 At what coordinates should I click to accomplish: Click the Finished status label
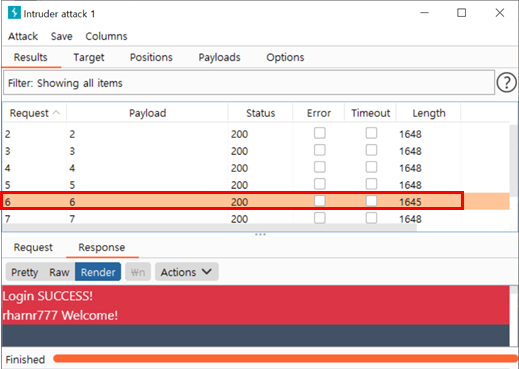(25, 359)
